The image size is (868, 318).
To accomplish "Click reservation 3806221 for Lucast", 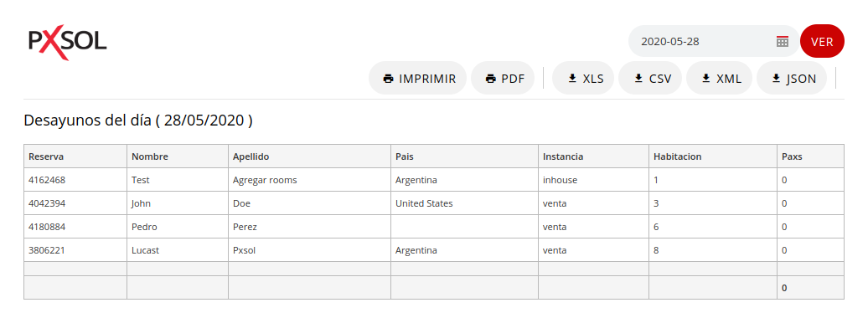I will tap(47, 250).
